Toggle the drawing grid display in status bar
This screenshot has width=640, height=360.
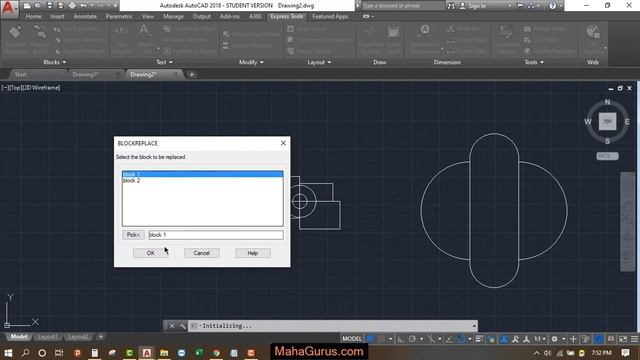(x=371, y=339)
